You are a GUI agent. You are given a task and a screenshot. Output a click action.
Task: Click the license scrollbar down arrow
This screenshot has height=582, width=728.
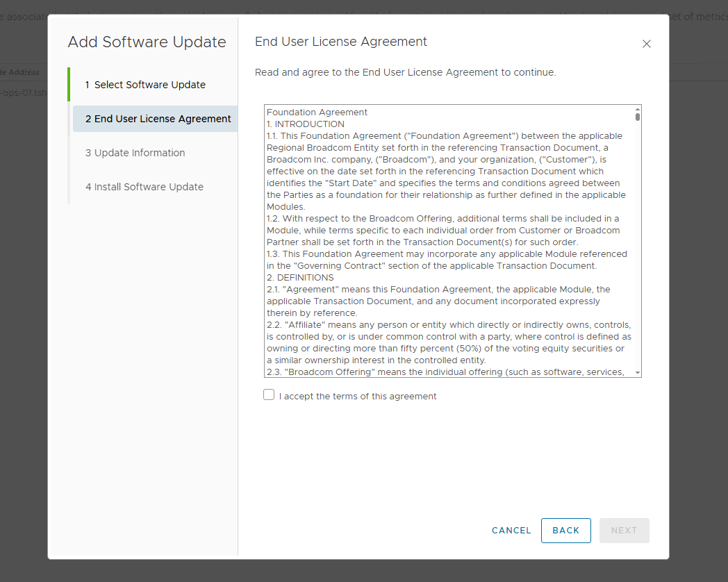637,373
